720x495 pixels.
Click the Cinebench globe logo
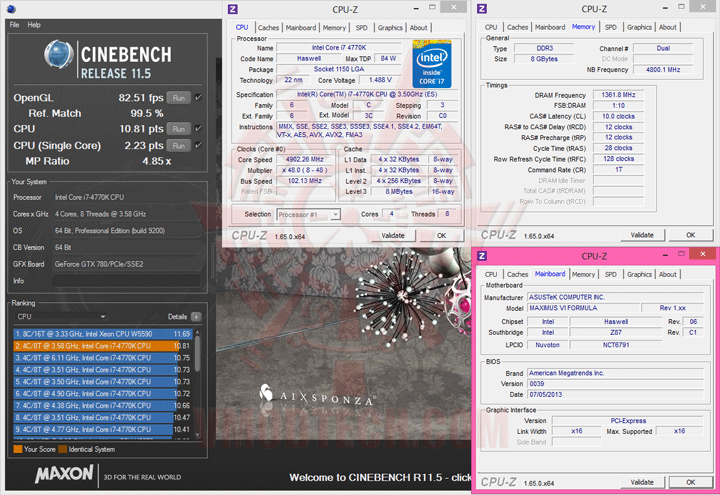click(59, 54)
